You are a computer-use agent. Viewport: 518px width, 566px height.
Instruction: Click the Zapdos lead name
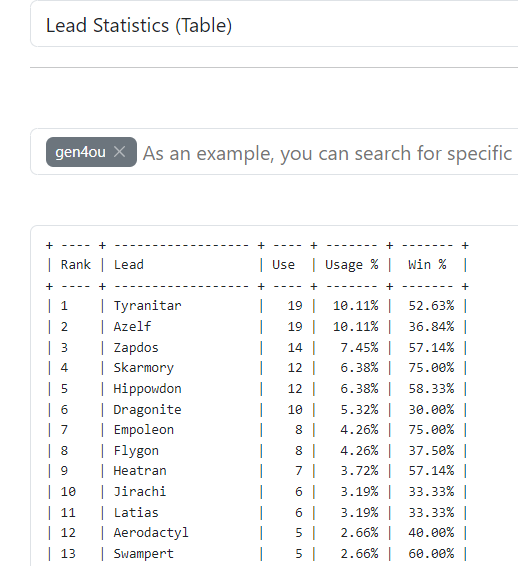[136, 348]
